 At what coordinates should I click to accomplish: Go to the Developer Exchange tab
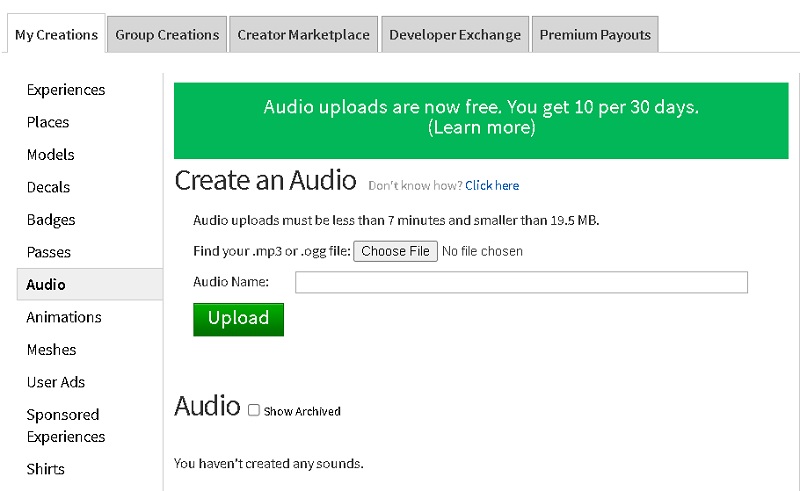(455, 35)
